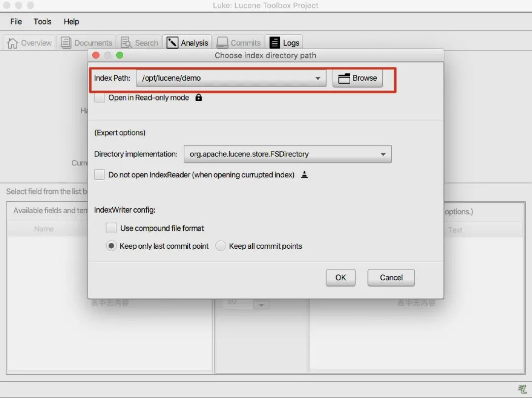Click the green zoom button of dialog
The image size is (532, 398).
click(x=120, y=55)
